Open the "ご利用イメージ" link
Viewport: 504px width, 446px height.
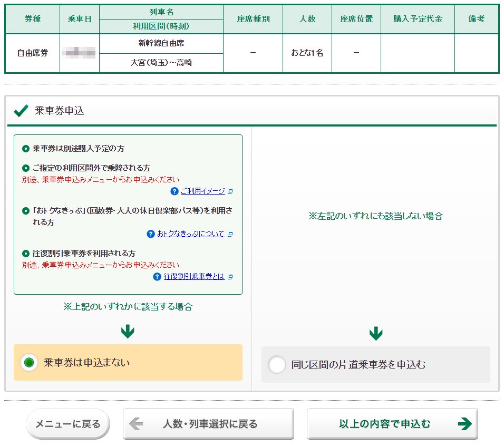coord(202,191)
